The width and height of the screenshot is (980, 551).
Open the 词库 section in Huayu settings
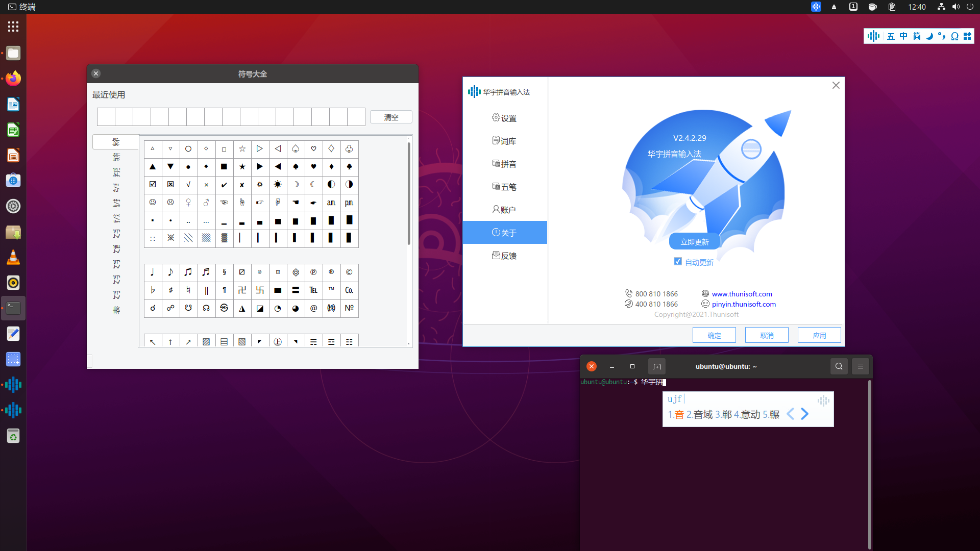(x=505, y=141)
